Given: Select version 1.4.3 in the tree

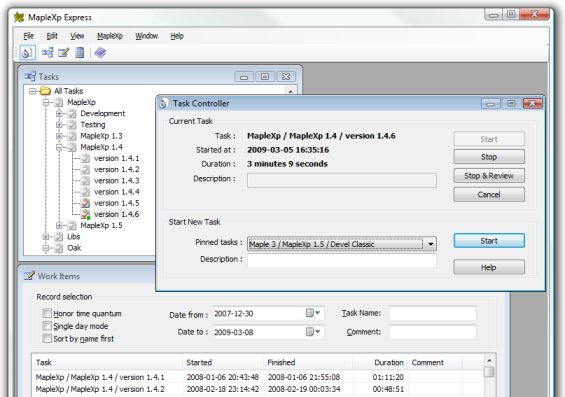Looking at the screenshot, I should [116, 180].
